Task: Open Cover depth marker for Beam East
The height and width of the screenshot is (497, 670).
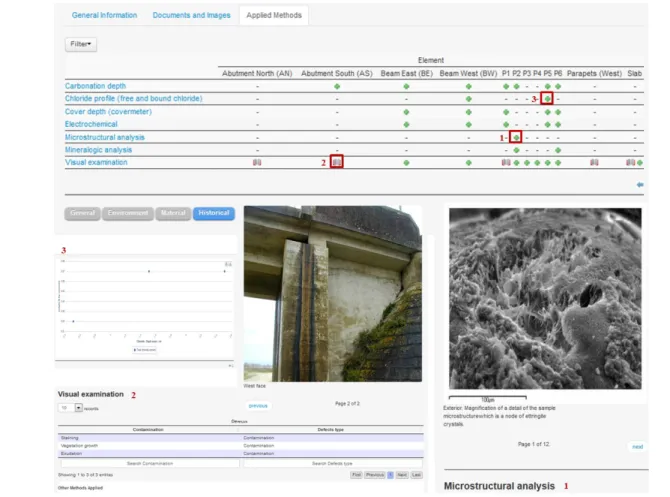Action: [406, 112]
